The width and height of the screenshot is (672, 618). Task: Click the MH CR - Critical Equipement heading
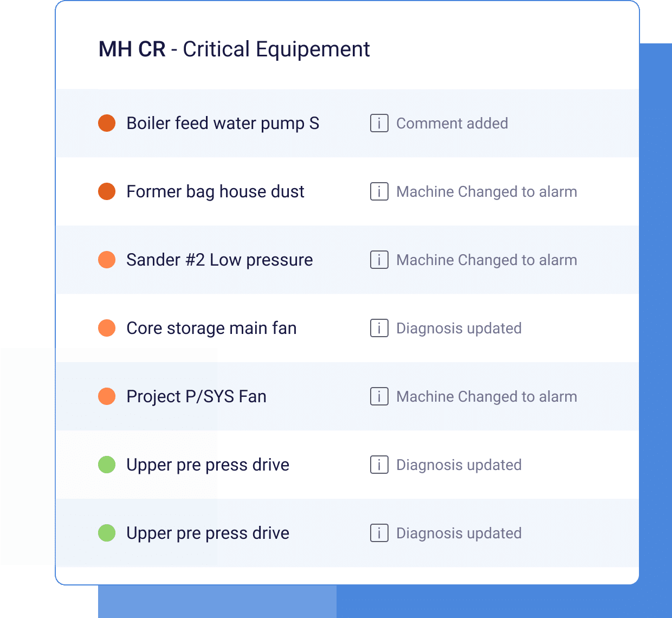(x=234, y=49)
